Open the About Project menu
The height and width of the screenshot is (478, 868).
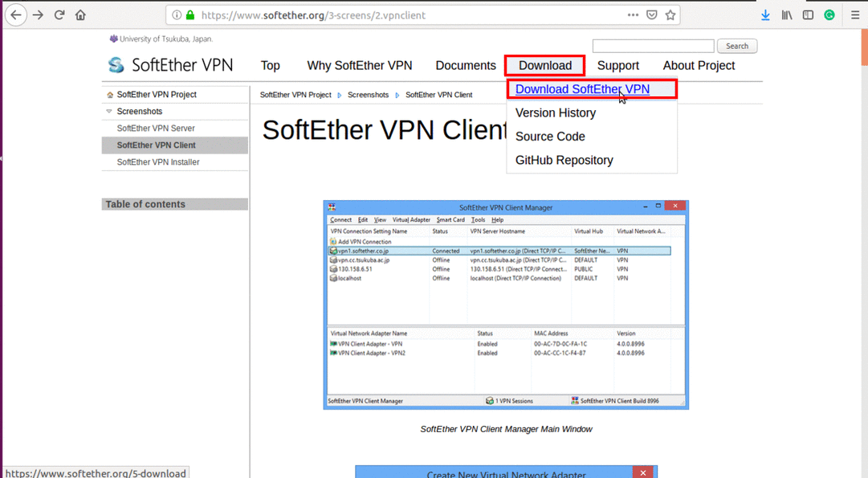699,65
